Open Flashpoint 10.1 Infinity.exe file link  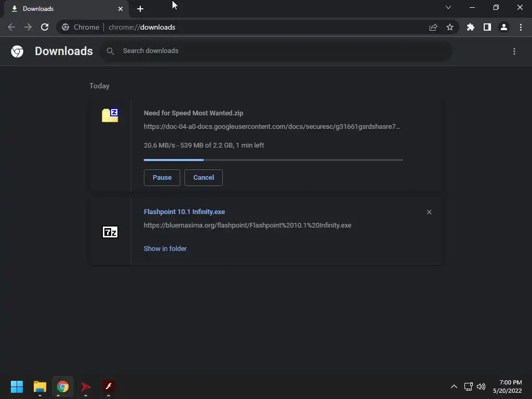184,212
